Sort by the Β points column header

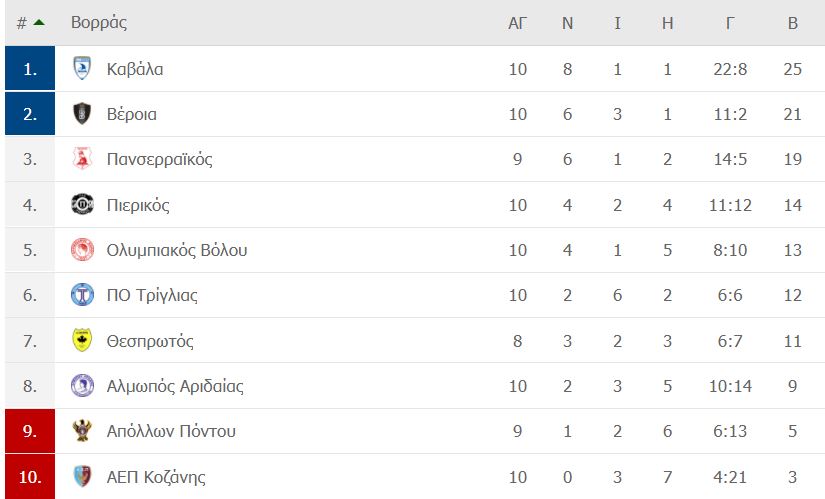point(792,23)
